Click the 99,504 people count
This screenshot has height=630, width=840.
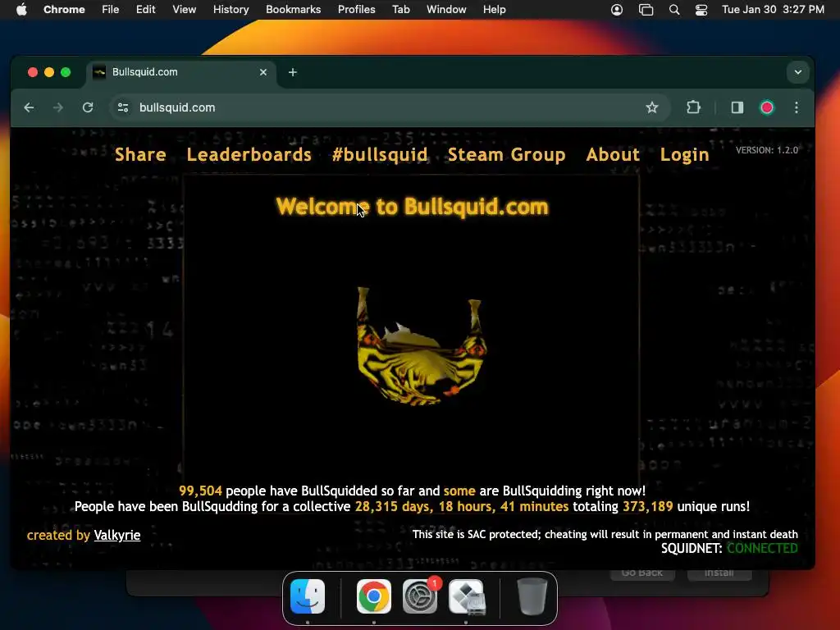(200, 491)
